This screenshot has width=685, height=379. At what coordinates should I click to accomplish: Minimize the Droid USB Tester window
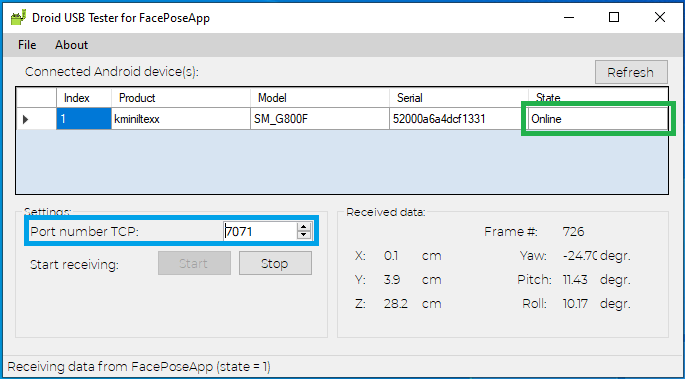coord(569,17)
